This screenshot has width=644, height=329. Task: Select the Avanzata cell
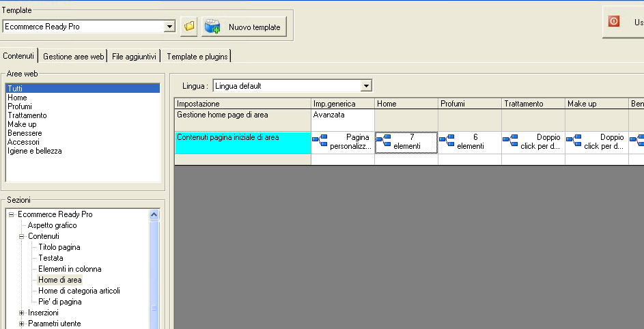[343, 120]
